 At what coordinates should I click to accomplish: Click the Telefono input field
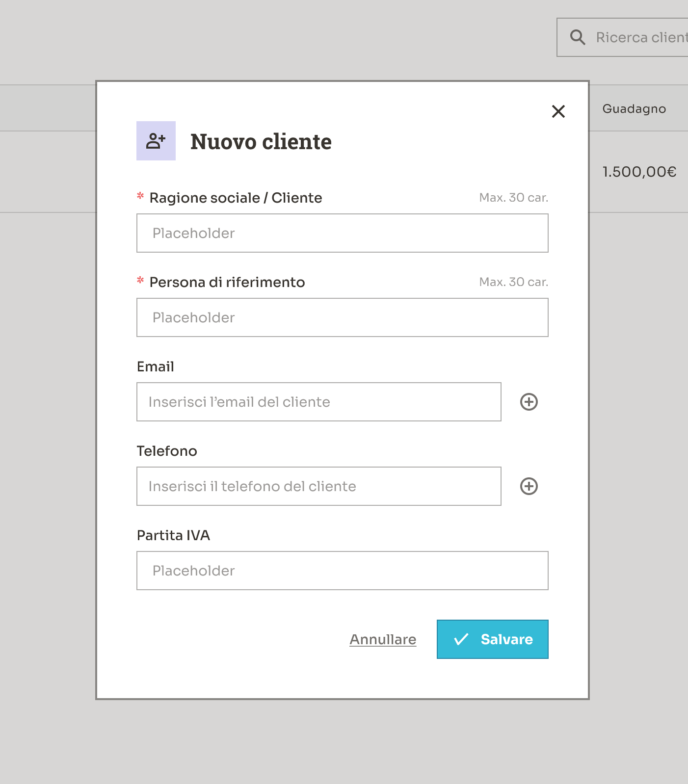[x=318, y=486]
